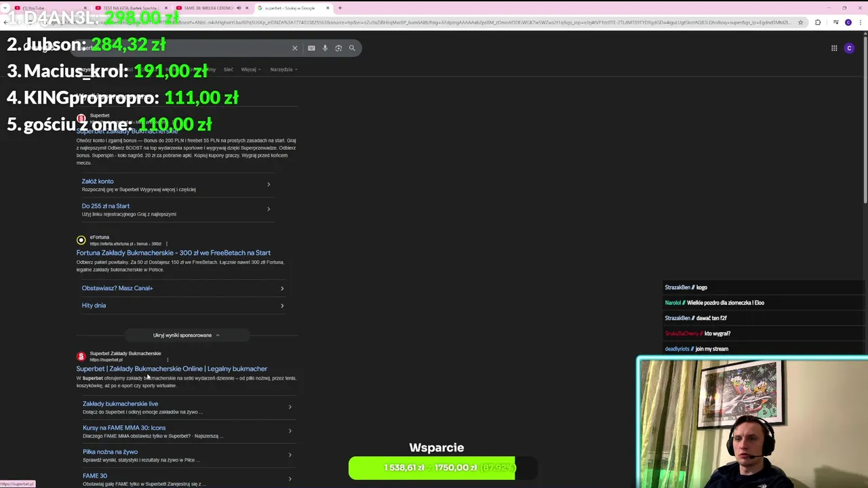Expand the FAME 30 sitelink chevron
Screen dimensions: 868x488
pyautogui.click(x=290, y=479)
